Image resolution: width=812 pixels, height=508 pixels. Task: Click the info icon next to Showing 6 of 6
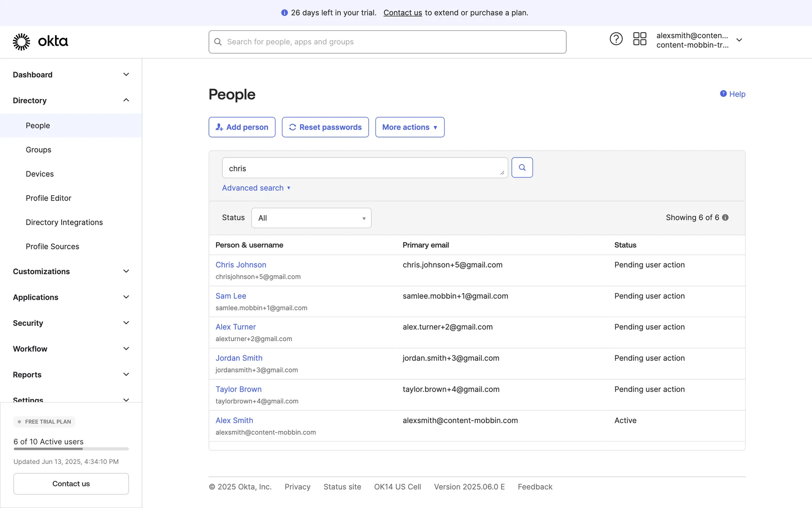coord(725,218)
